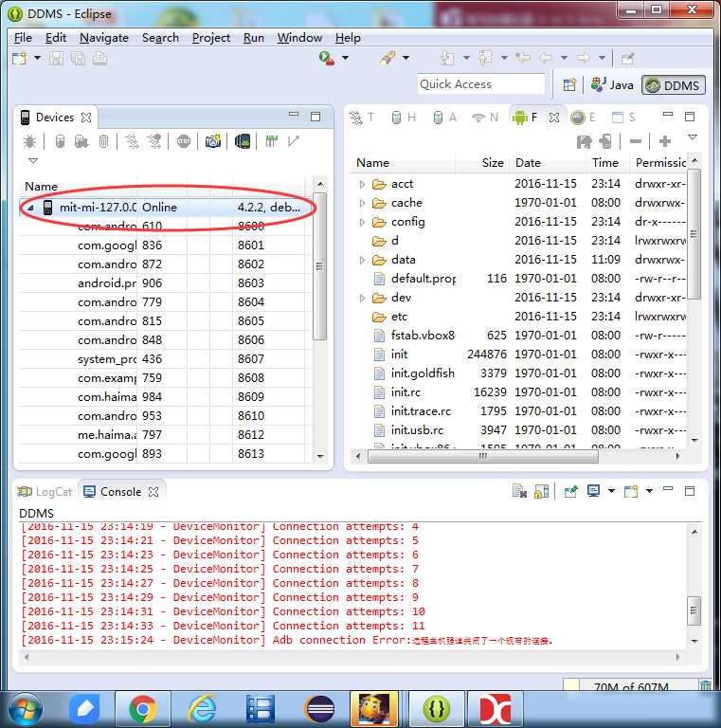The image size is (721, 728).
Task: Open the New wizard dropdown arrow
Action: point(37,58)
